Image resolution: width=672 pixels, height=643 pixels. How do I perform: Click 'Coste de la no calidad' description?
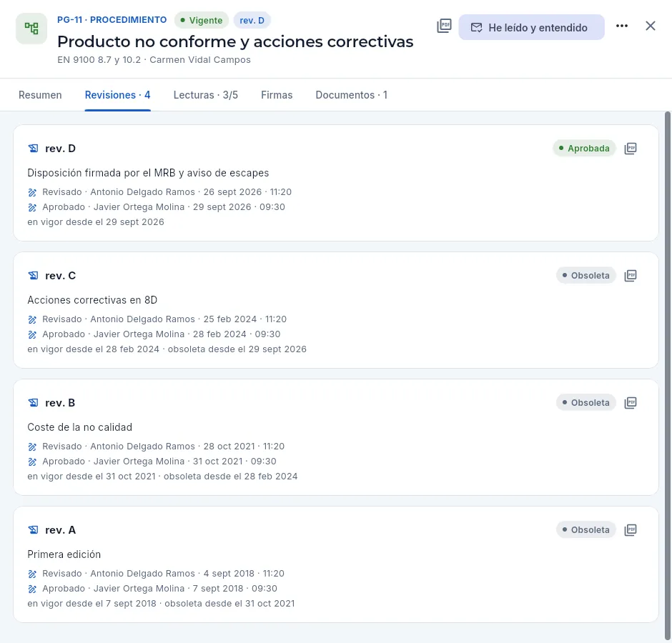pyautogui.click(x=80, y=427)
